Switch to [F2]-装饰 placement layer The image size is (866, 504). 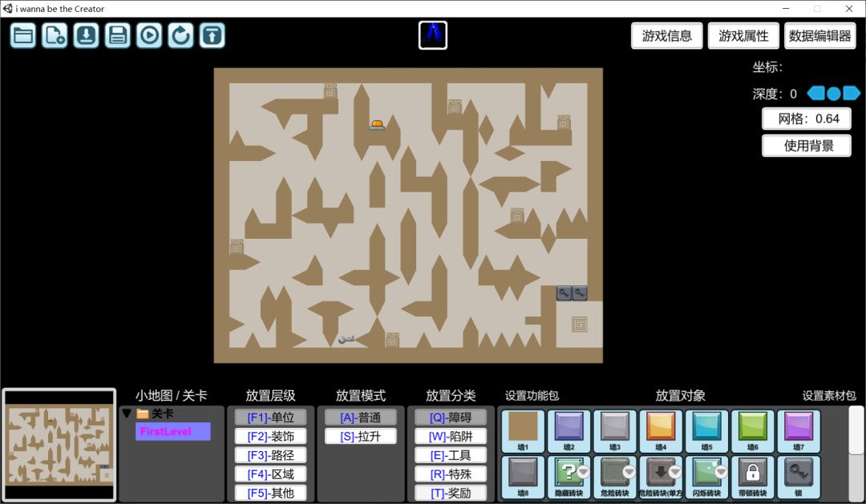click(270, 437)
